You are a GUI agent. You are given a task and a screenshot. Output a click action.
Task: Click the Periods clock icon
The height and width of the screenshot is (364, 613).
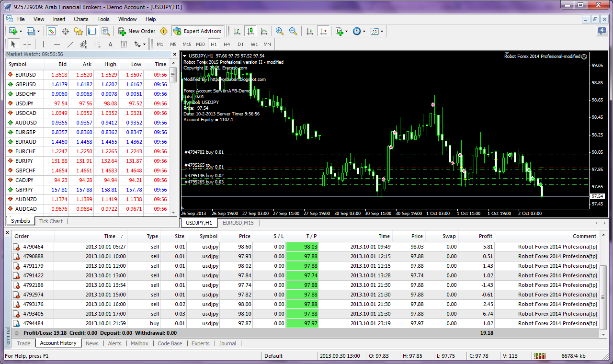pos(357,31)
